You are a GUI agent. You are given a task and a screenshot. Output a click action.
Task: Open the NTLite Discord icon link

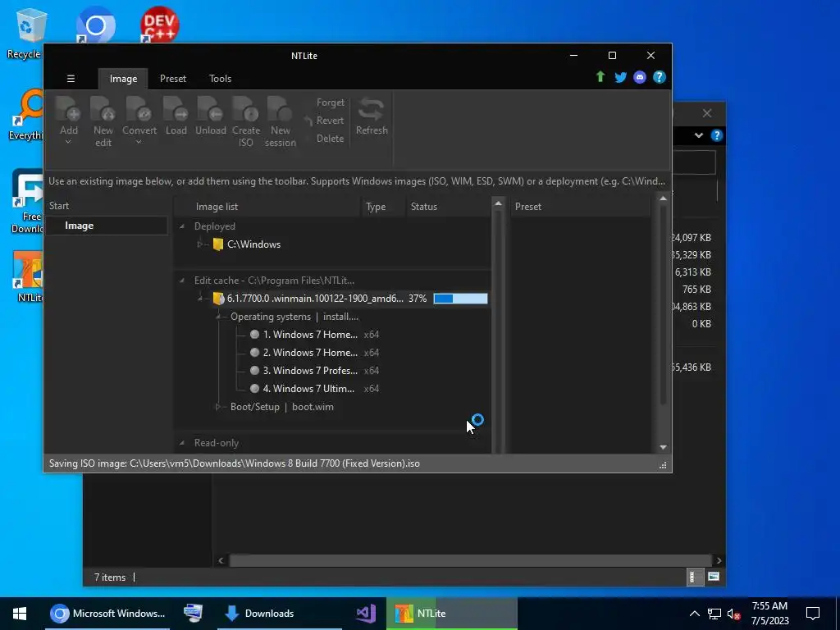coord(640,77)
